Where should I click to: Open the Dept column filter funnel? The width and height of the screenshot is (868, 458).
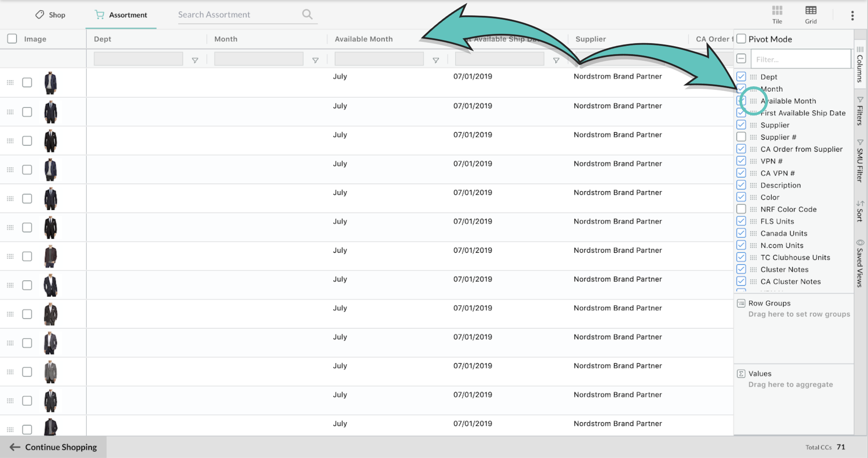pyautogui.click(x=195, y=60)
